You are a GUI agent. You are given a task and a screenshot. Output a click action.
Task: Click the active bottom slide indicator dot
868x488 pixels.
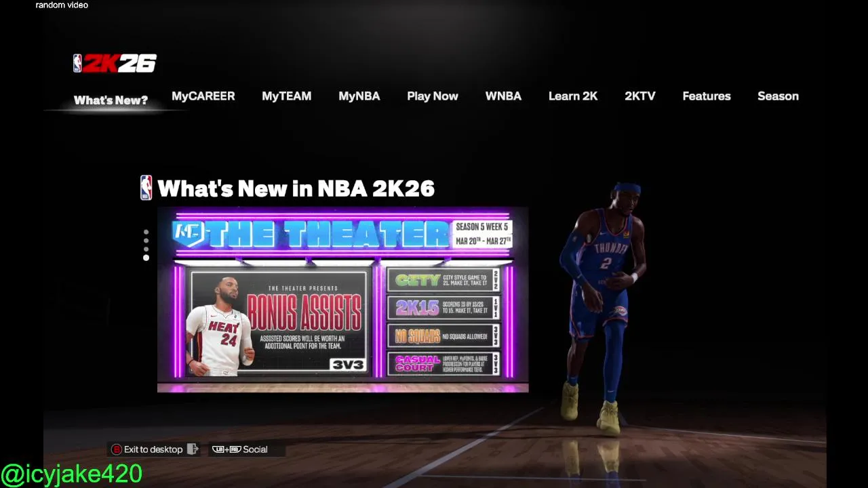[x=146, y=258]
